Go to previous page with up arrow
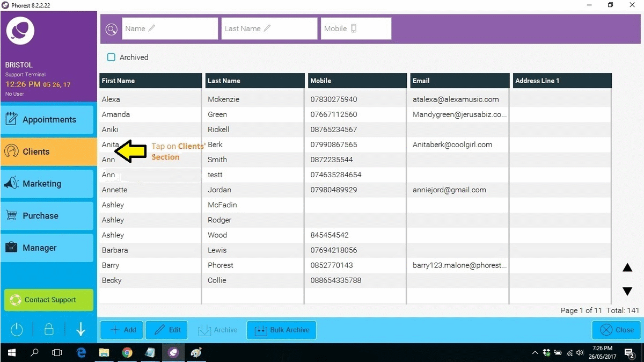 [627, 267]
